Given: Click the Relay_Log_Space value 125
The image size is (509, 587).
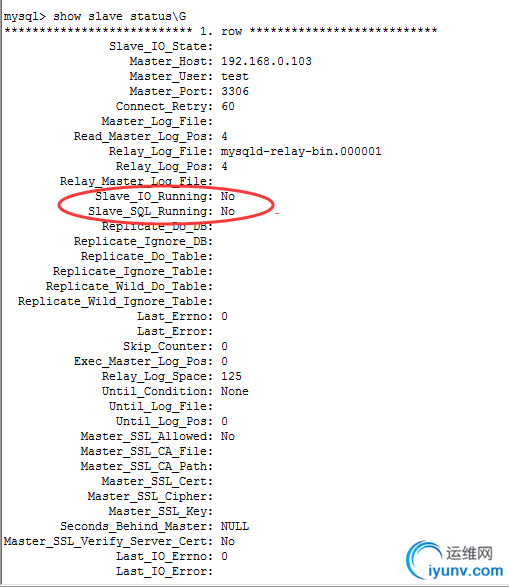Looking at the screenshot, I should (231, 376).
